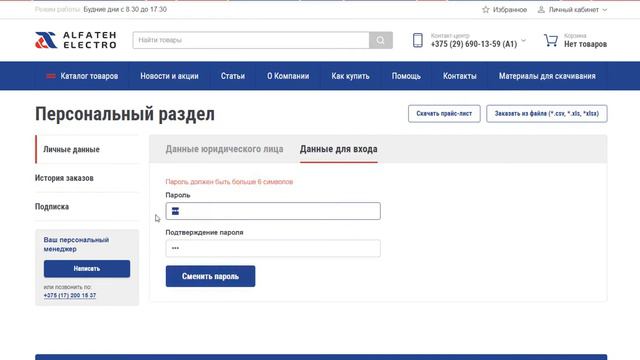The height and width of the screenshot is (360, 640).
Task: Open Материалы для скачивания menu item
Action: (x=547, y=76)
